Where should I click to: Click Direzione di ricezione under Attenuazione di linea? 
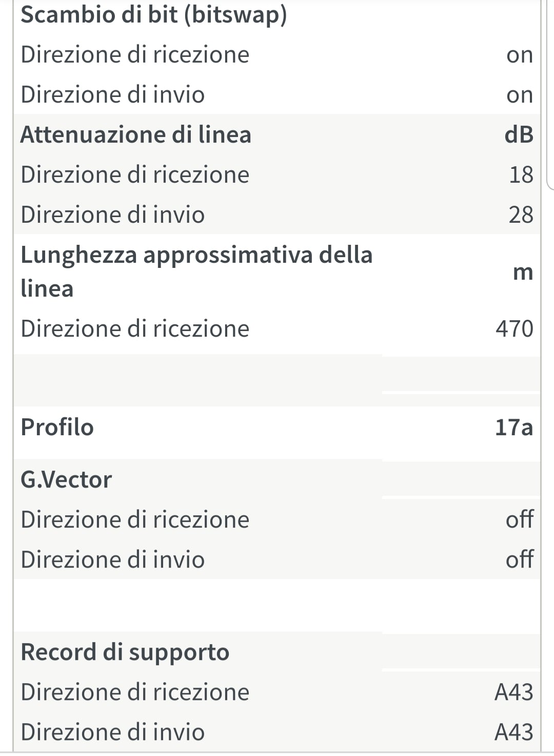135,175
